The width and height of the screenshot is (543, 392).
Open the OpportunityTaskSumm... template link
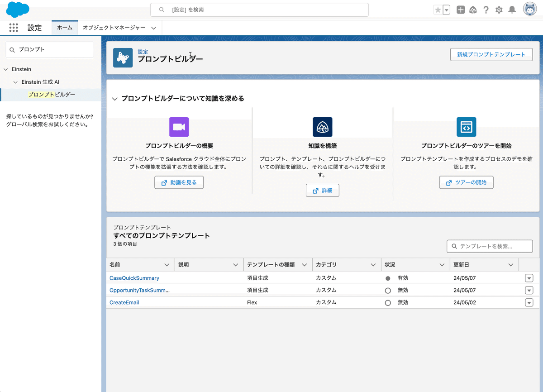(139, 290)
